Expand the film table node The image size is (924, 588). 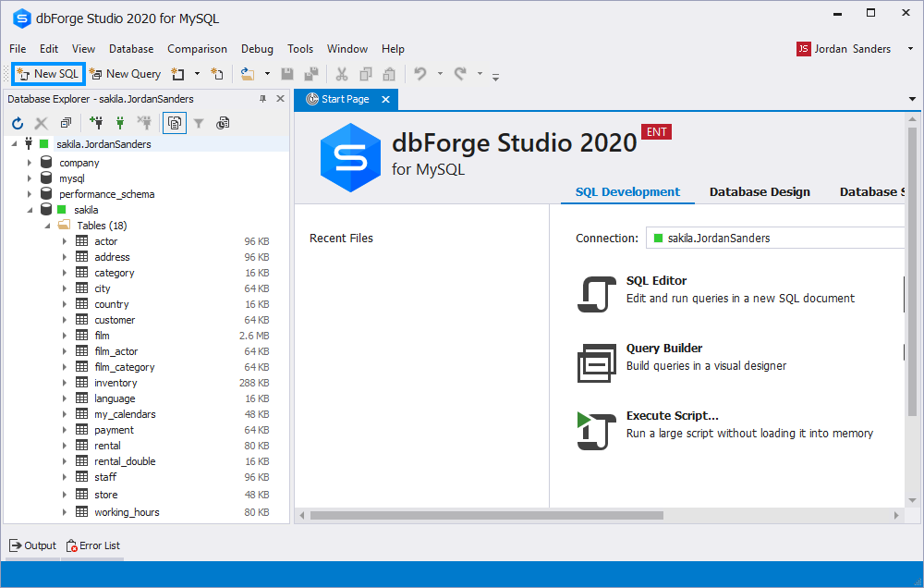[x=65, y=335]
